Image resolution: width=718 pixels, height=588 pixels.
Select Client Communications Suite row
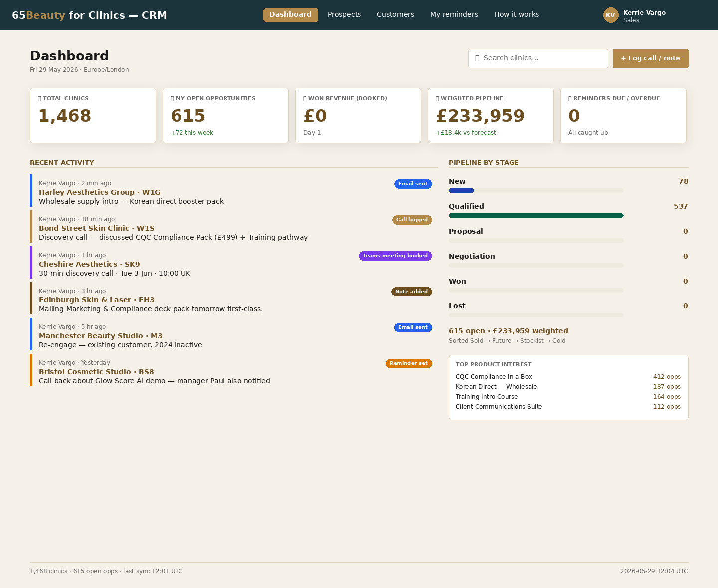(568, 407)
